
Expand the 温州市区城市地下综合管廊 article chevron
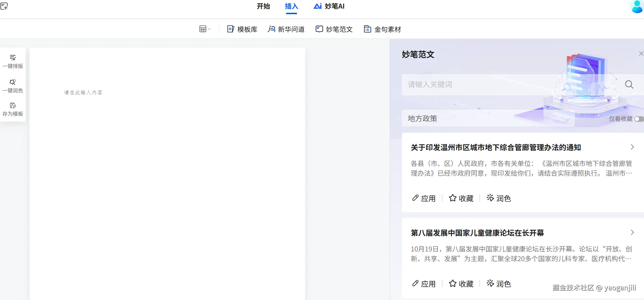point(632,147)
